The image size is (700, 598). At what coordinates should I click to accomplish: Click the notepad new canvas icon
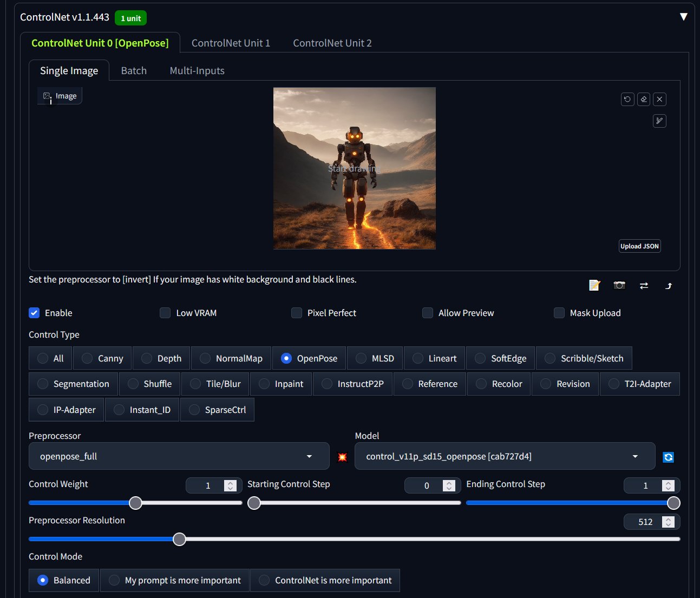coord(594,285)
